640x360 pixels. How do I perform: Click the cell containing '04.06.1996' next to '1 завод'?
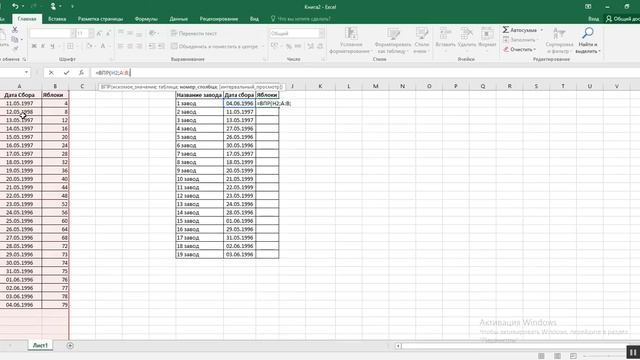click(239, 103)
